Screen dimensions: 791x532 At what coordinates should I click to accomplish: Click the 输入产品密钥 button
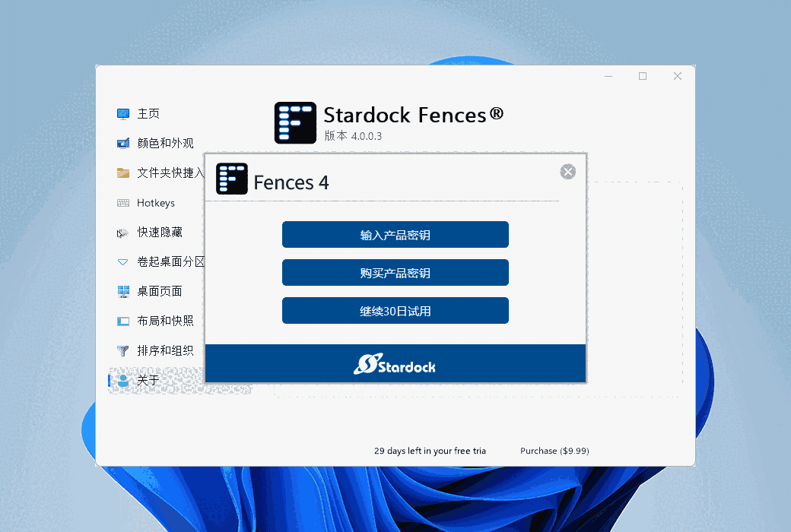(x=395, y=235)
